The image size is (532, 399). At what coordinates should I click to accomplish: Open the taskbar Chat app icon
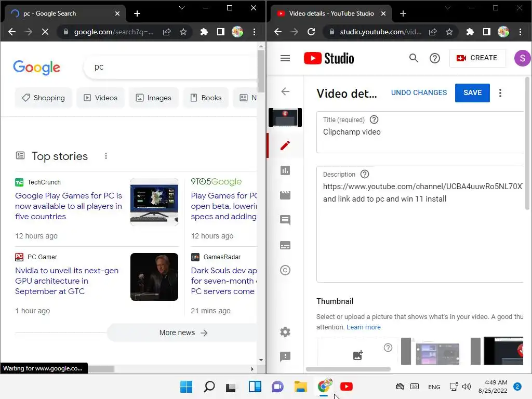click(x=277, y=387)
